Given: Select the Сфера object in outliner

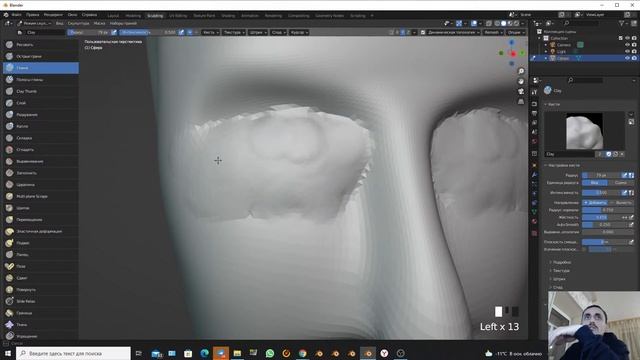Looking at the screenshot, I should point(563,58).
